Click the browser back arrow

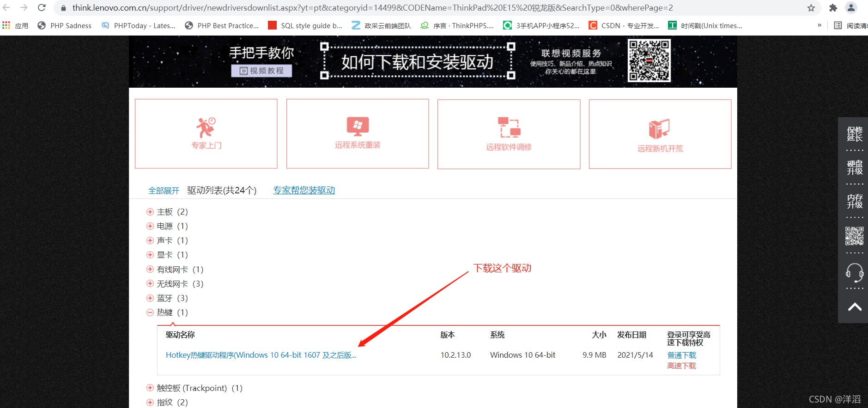click(6, 7)
